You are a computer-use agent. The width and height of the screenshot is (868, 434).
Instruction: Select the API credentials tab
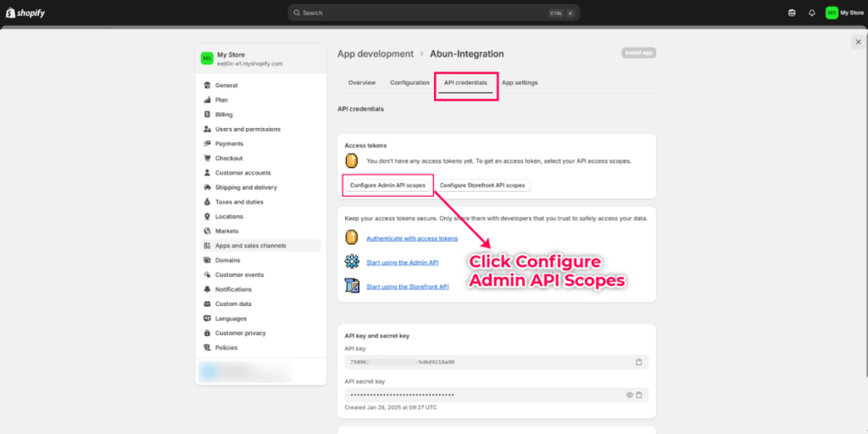pos(465,82)
